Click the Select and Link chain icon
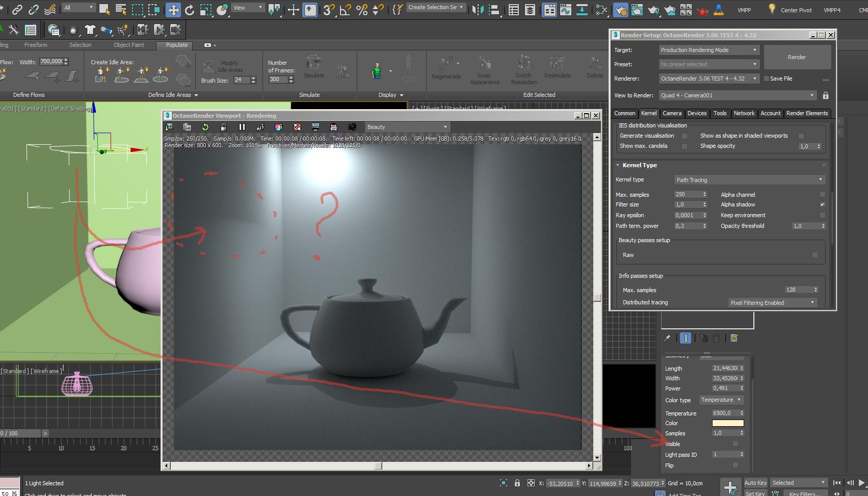 [17, 9]
